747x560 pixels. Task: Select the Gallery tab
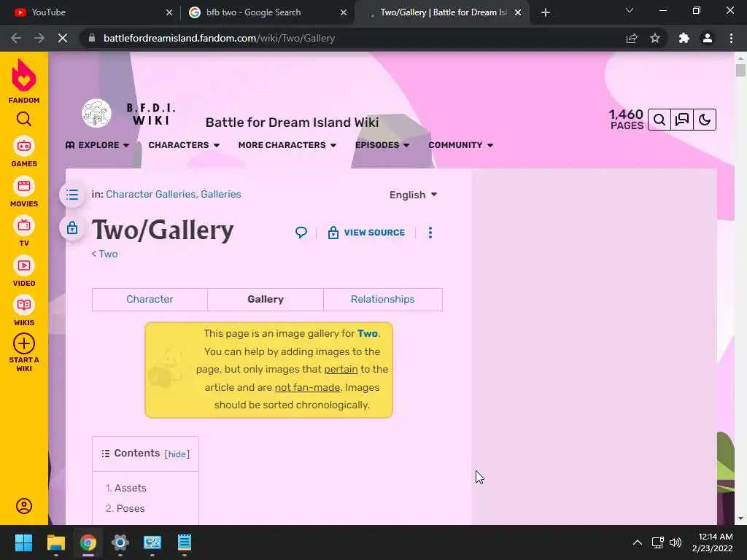266,300
